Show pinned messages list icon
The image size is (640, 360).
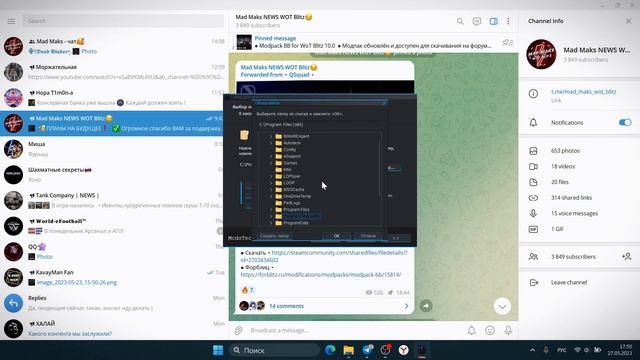(x=507, y=42)
